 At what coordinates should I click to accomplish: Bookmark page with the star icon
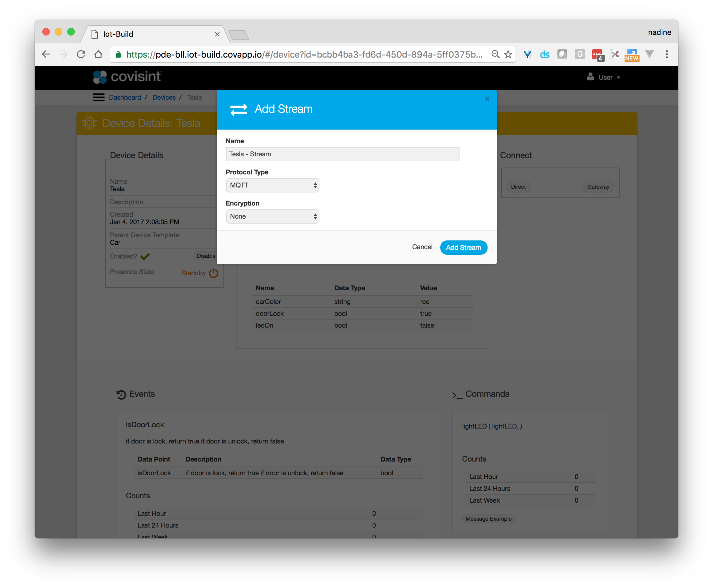point(508,54)
